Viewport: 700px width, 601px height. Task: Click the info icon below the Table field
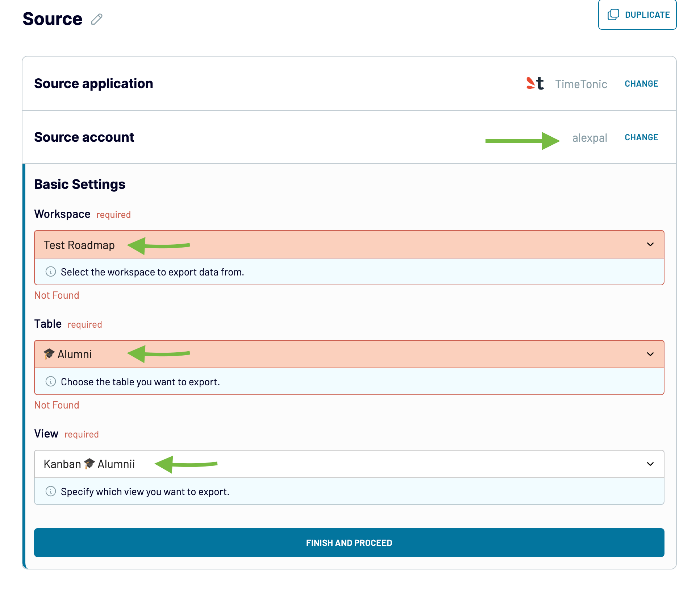(x=50, y=381)
